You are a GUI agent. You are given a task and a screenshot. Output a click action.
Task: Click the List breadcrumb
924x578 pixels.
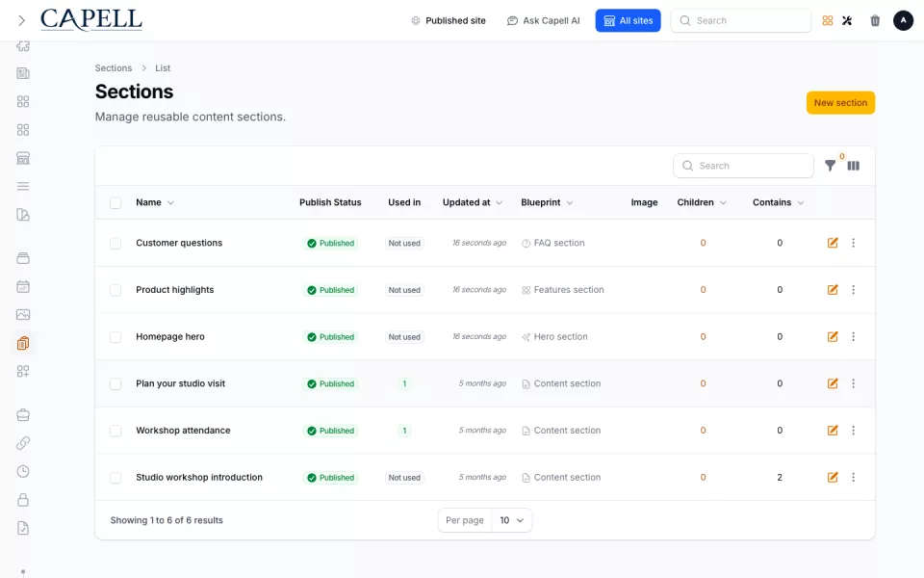[x=163, y=67]
